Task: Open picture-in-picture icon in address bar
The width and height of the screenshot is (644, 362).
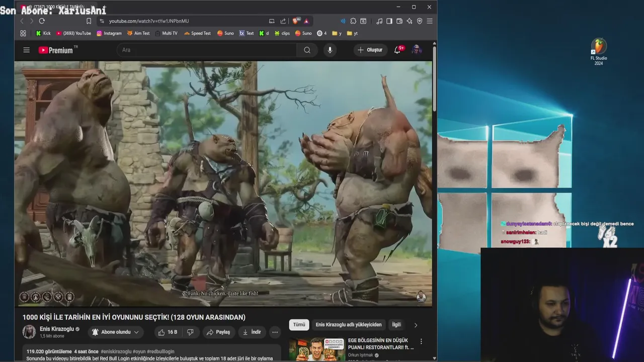Action: [272, 21]
